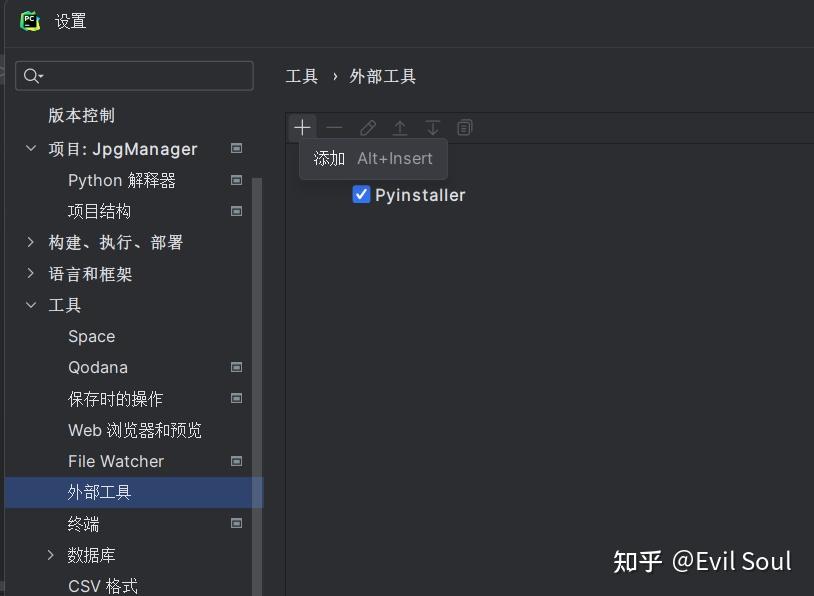This screenshot has width=814, height=596.
Task: Click the 工具 breadcrumb link
Action: (x=301, y=76)
